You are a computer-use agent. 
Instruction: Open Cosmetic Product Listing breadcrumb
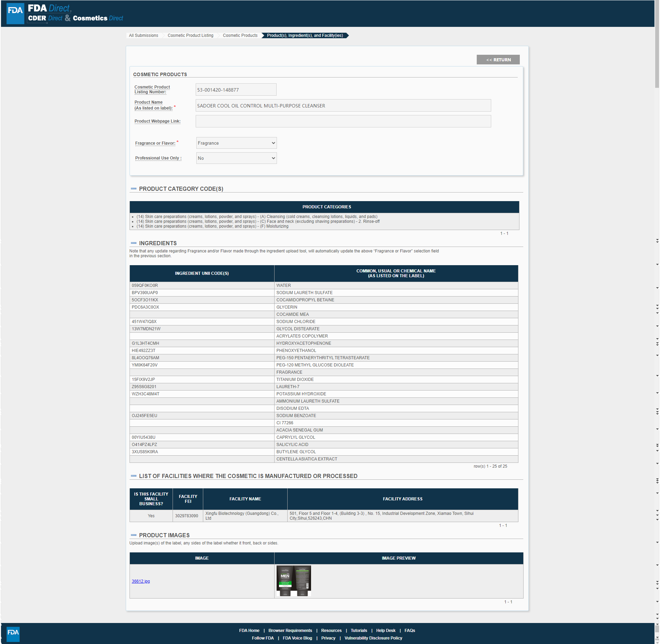190,35
